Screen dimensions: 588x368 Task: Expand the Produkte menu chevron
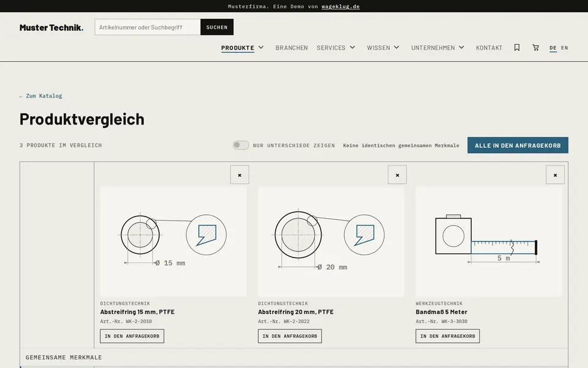click(x=261, y=47)
